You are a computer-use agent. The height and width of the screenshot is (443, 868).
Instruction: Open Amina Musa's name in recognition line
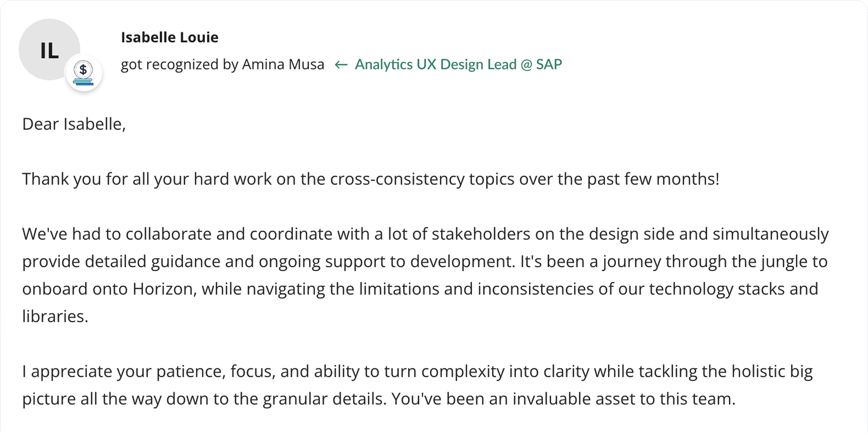click(283, 64)
